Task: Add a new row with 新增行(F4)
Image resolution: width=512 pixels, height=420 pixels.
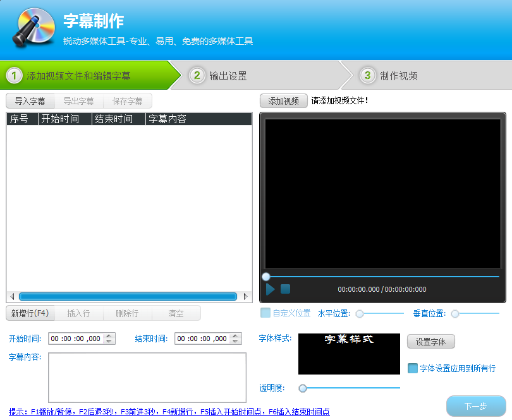Action: pos(30,313)
